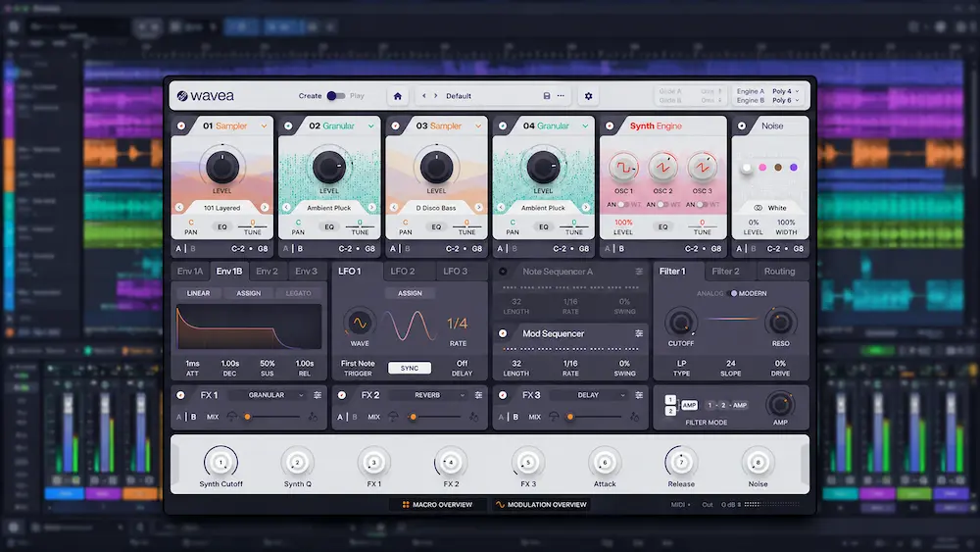Screen dimensions: 980x552
Task: Open Mod Sequencer settings sliders icon
Action: (639, 333)
